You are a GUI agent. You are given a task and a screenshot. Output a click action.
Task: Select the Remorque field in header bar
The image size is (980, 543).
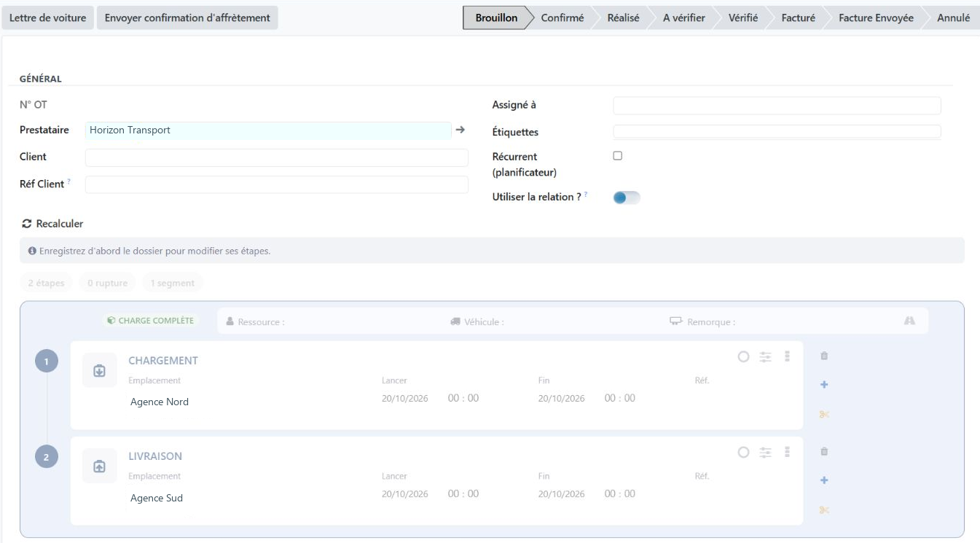(702, 321)
